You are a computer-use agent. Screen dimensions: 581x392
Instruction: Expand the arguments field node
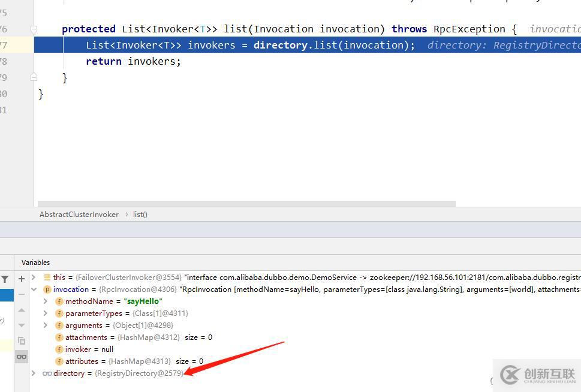[x=46, y=325]
